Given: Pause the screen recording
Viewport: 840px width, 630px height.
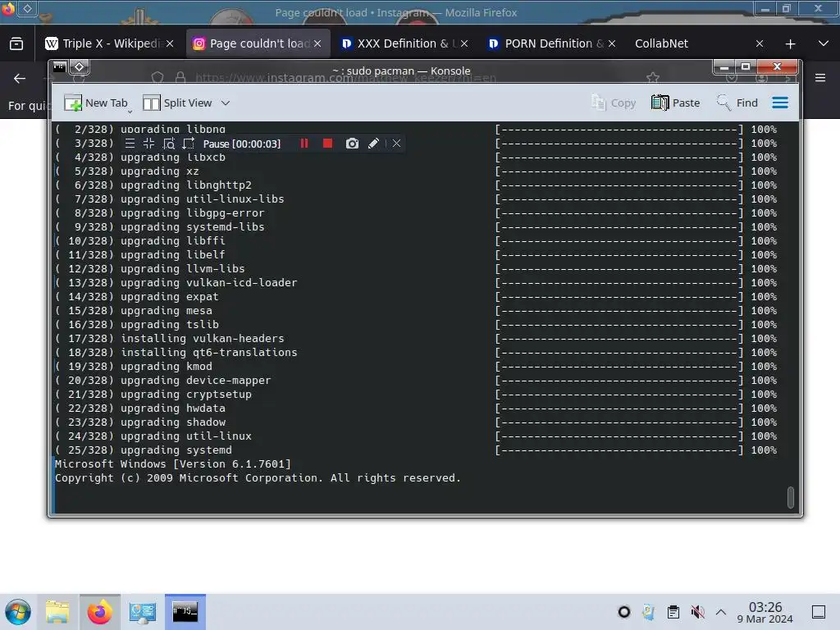Looking at the screenshot, I should tap(304, 144).
